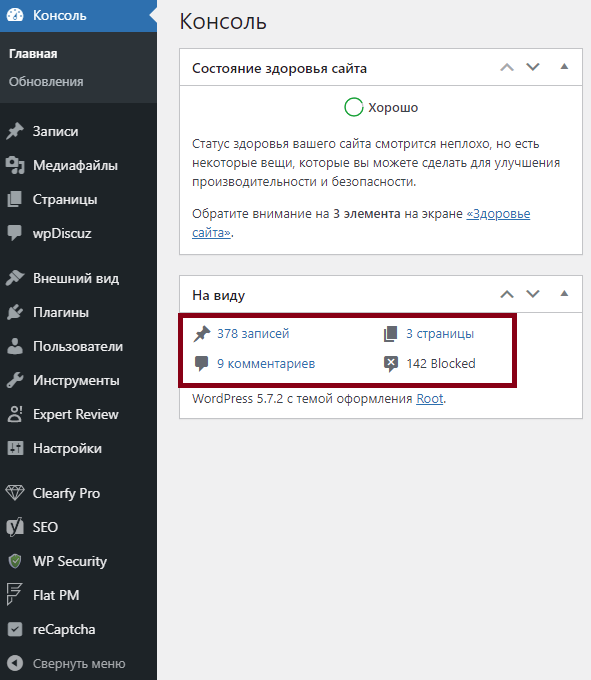Collapse the admin menu via Свернуть меню
Screen dimensions: 591x680
point(66,663)
